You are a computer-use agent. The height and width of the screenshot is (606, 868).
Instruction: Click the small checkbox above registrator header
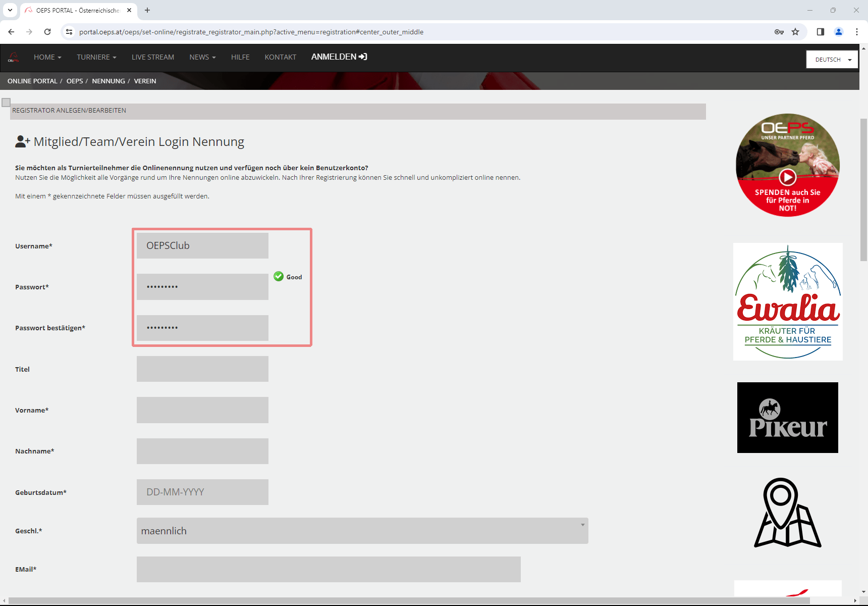click(x=6, y=103)
